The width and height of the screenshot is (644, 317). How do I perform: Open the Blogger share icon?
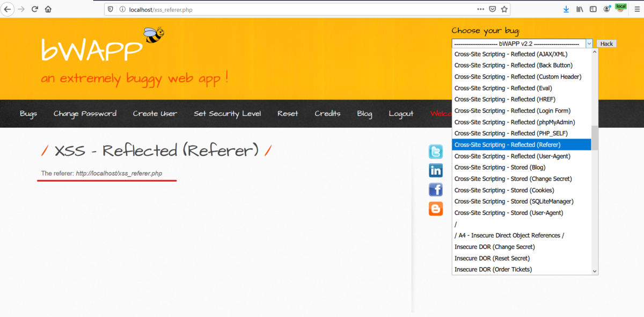click(x=436, y=208)
